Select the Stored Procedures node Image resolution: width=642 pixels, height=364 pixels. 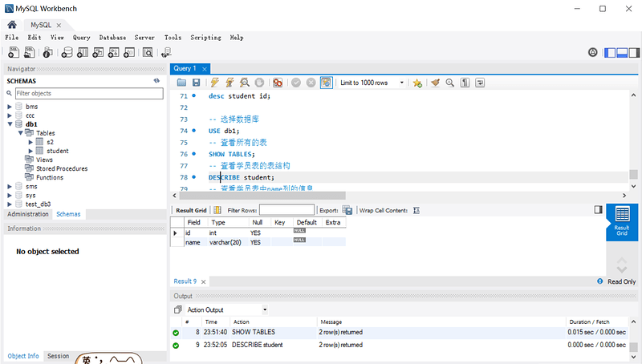[62, 168]
